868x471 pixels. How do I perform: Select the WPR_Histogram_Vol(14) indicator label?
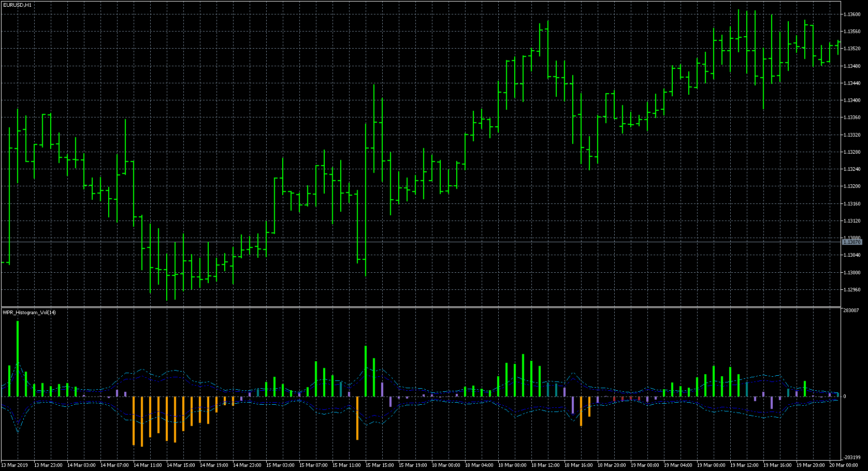pyautogui.click(x=30, y=313)
